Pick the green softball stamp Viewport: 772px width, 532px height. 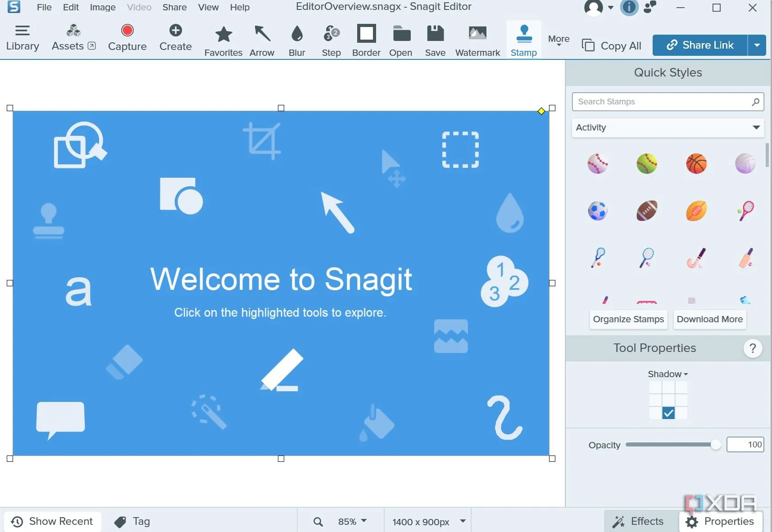[x=647, y=164]
